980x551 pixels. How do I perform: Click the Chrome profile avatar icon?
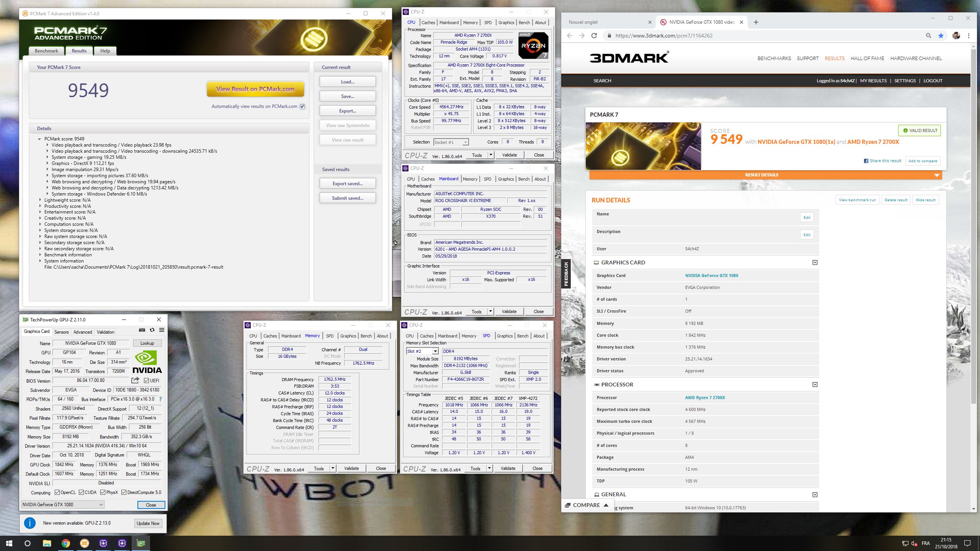pos(956,36)
